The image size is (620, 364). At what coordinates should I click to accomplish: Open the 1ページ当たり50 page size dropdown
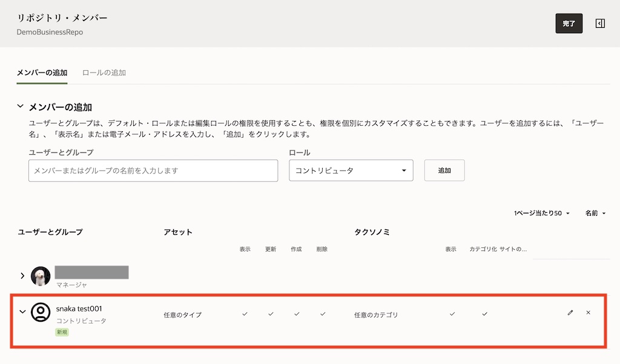tap(538, 213)
